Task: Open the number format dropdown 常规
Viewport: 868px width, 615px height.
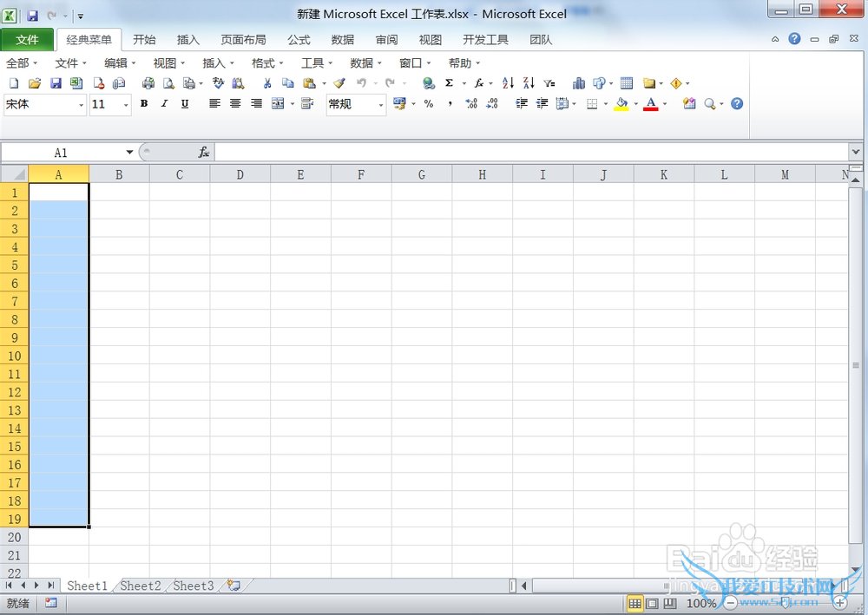Action: point(381,105)
